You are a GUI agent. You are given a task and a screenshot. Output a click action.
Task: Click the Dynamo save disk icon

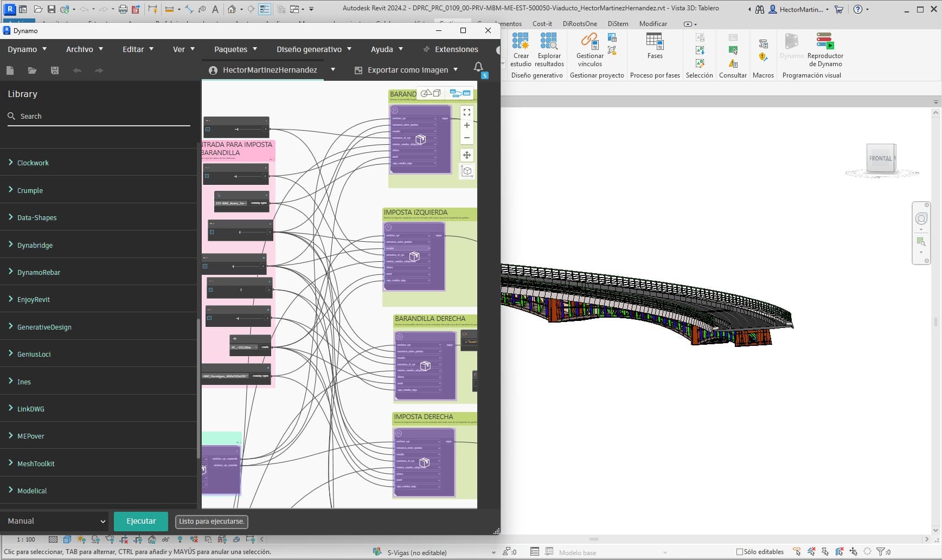coord(55,70)
